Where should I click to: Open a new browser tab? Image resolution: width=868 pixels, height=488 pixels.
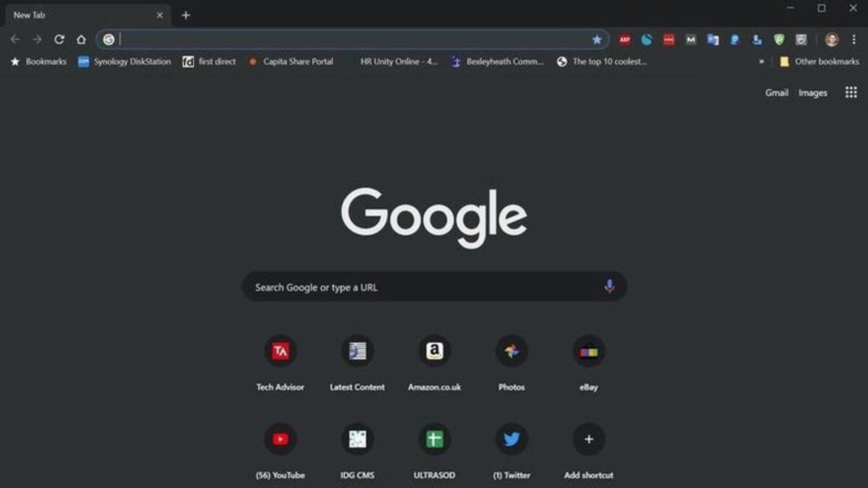coord(186,14)
